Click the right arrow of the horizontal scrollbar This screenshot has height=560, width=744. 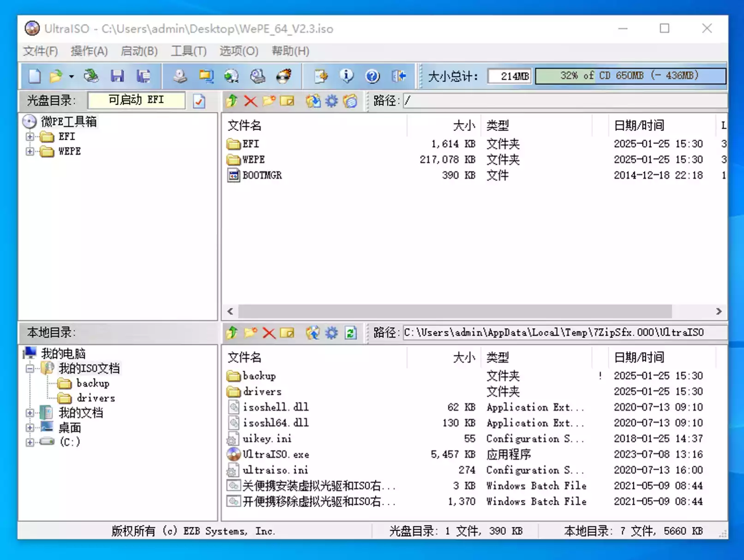coord(719,311)
